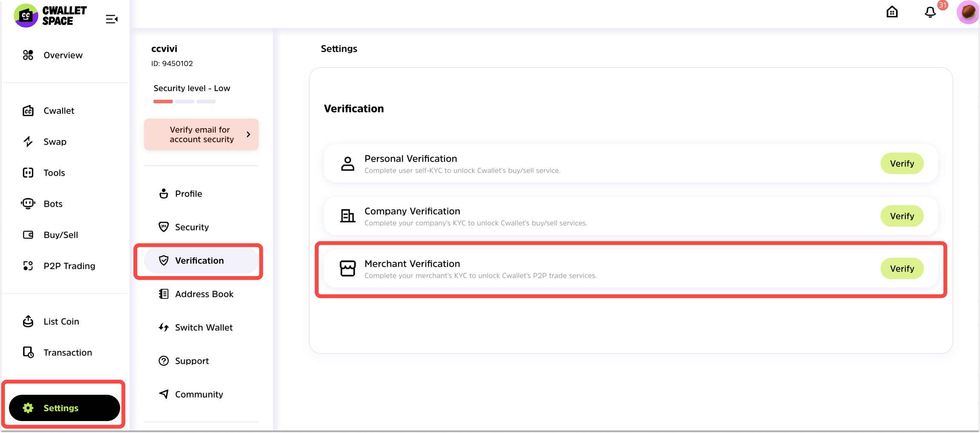Expand the Verify email chevron arrow
This screenshot has height=433, width=980.
(x=248, y=134)
